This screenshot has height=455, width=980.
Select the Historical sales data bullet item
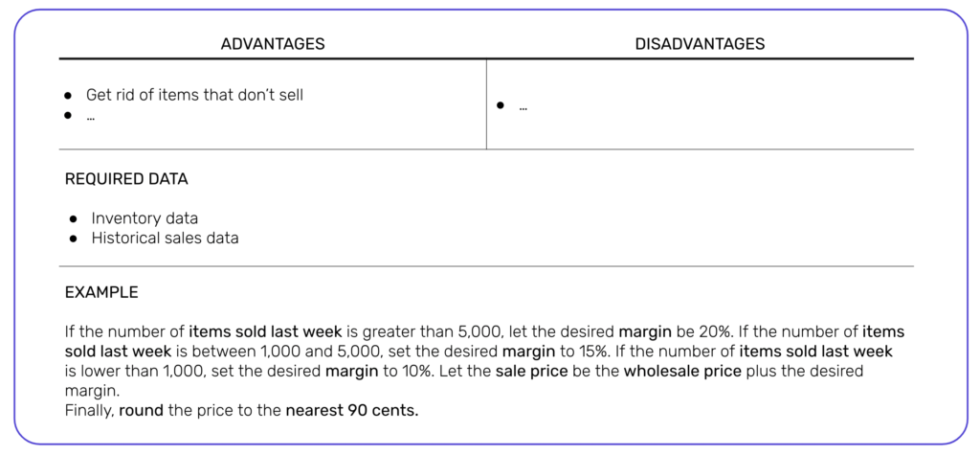click(165, 239)
